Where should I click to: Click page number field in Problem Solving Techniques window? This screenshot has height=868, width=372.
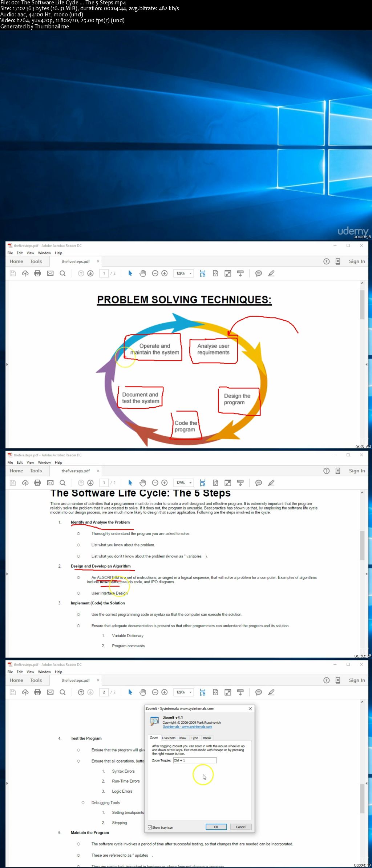click(x=104, y=273)
